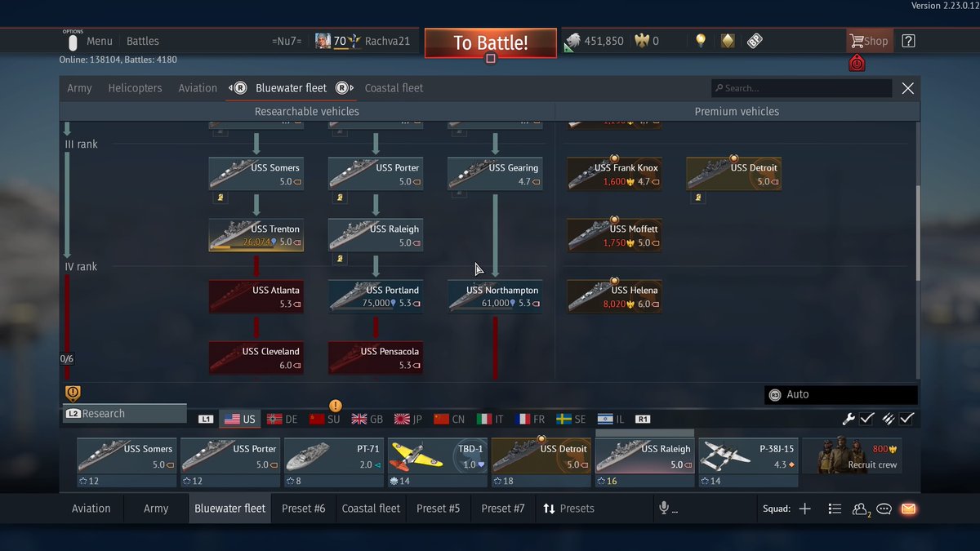This screenshot has height=551, width=980.
Task: Open the Battles menu
Action: click(143, 41)
